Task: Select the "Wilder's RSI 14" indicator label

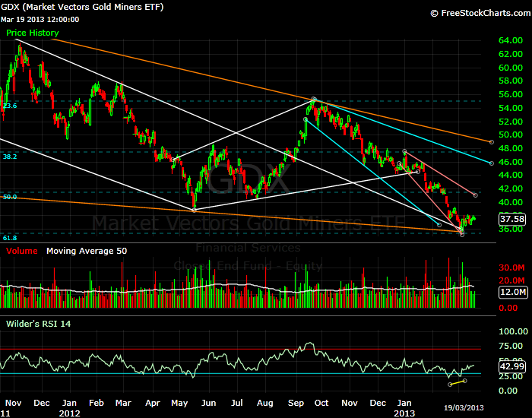Action: [38, 324]
